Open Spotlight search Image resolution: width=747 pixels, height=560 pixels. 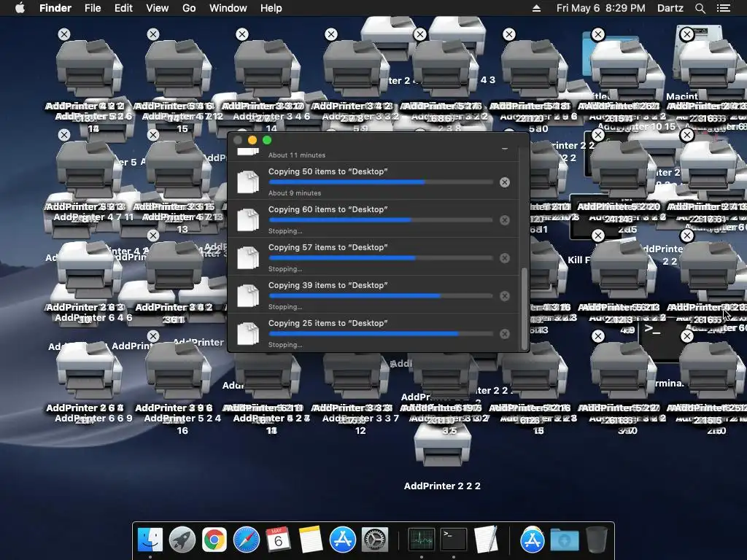click(700, 8)
